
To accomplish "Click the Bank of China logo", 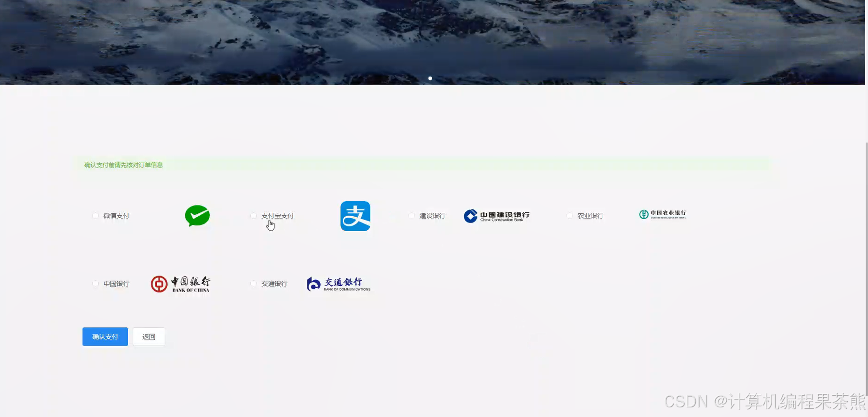I will tap(180, 284).
